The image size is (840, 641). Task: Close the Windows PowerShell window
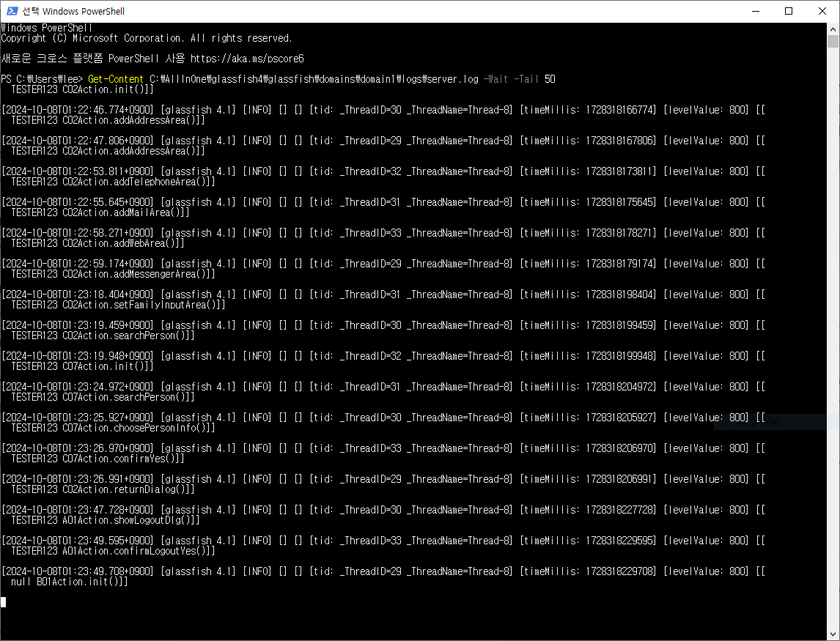pyautogui.click(x=822, y=11)
